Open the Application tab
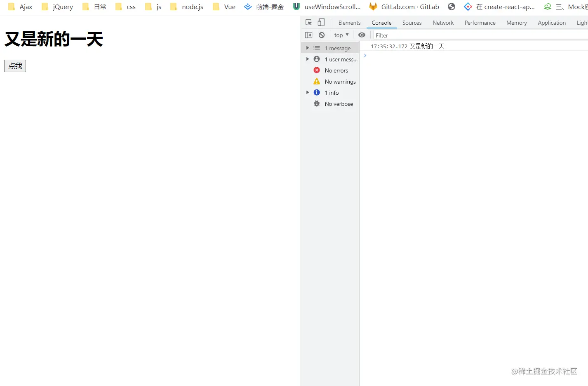The width and height of the screenshot is (588, 386). point(552,23)
